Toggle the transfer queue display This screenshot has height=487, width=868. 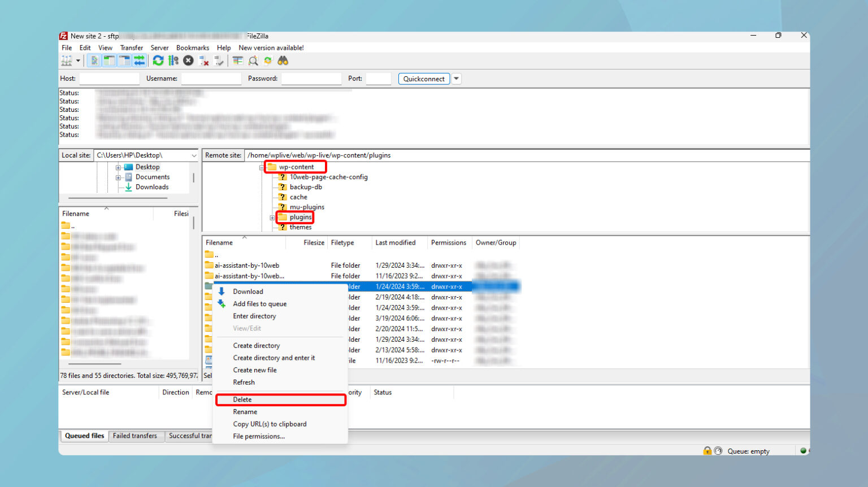[x=140, y=60]
